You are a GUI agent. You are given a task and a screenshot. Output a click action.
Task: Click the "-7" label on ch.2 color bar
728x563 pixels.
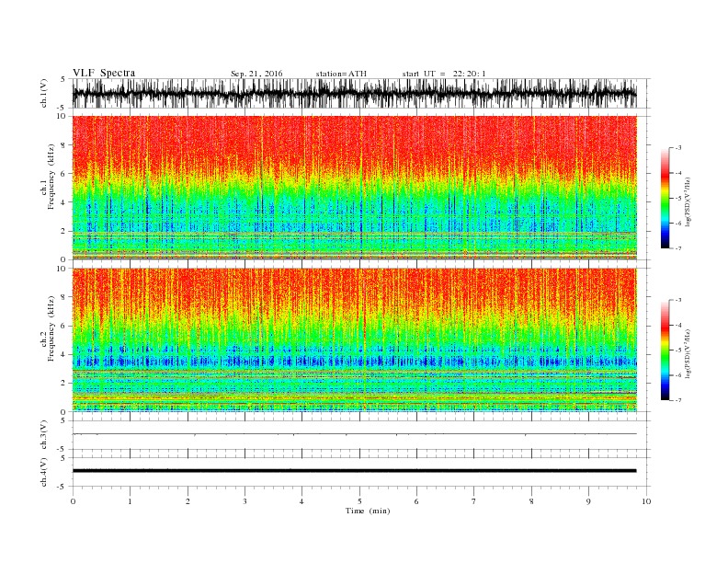tap(678, 400)
